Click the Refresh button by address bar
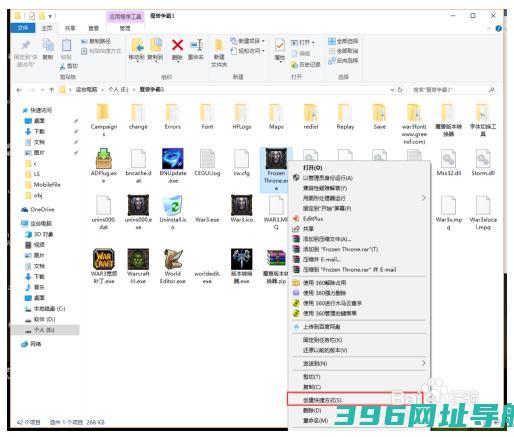Screen dimensions: 514x437 [x=400, y=90]
